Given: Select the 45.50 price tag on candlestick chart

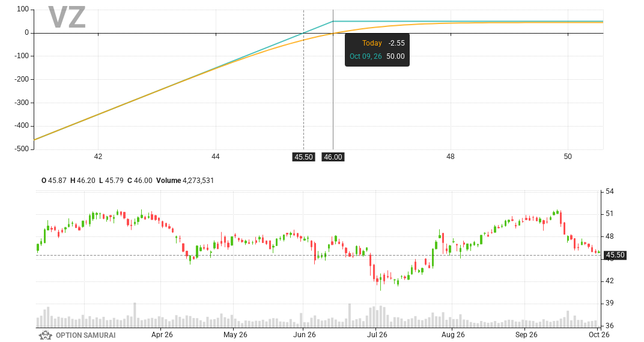Looking at the screenshot, I should coord(615,255).
